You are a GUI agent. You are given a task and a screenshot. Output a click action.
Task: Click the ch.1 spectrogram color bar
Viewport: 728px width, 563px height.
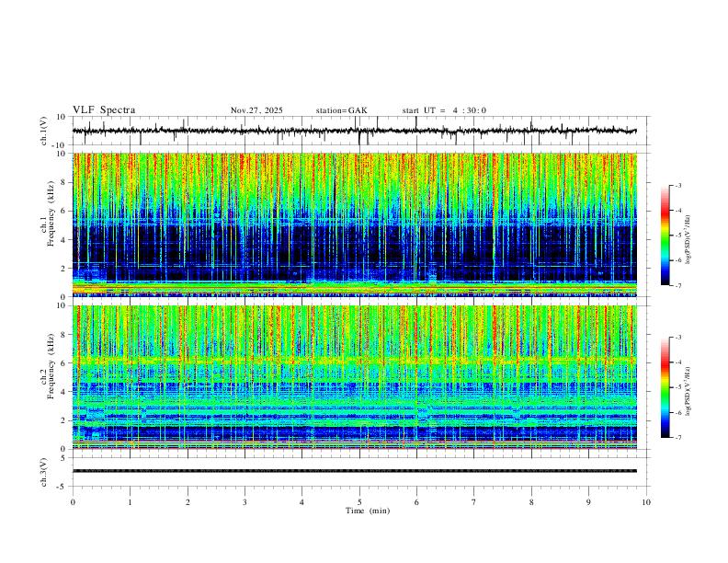coord(665,236)
